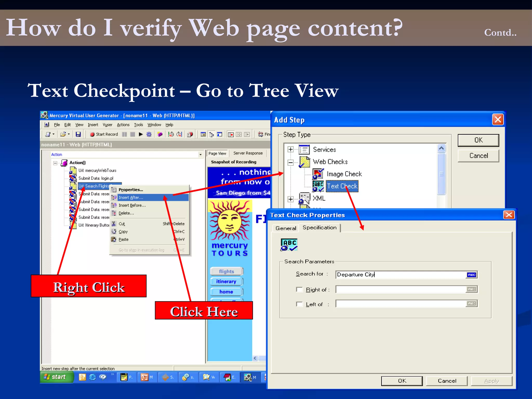Open the New script dropdown arrow

(x=54, y=134)
